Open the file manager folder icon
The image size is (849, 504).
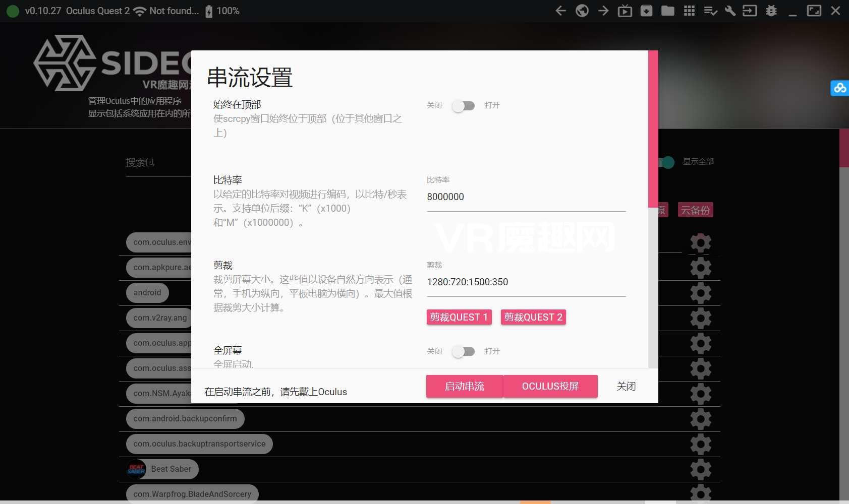coord(668,11)
